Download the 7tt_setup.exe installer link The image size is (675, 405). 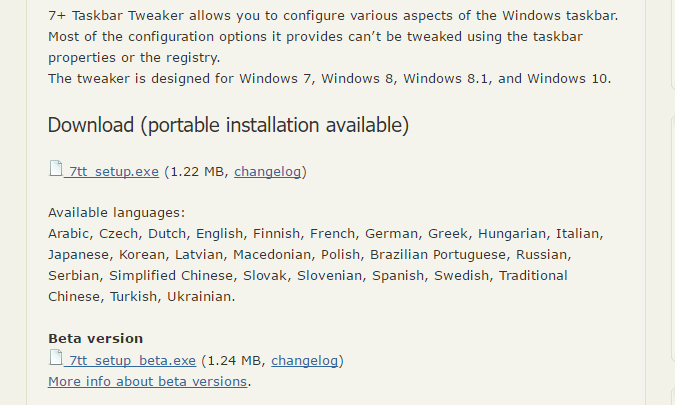(114, 171)
